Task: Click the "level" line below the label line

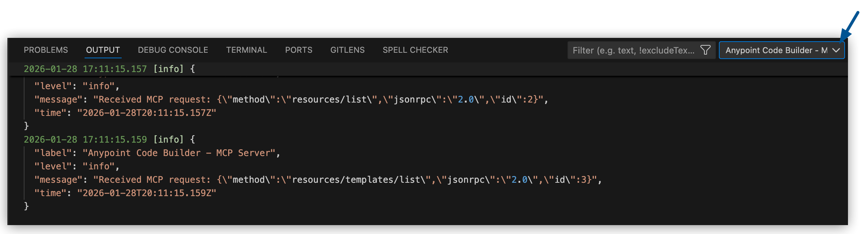Action: pyautogui.click(x=76, y=166)
